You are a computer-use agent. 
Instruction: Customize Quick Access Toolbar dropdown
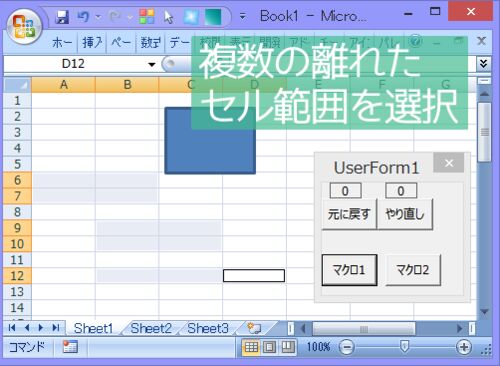243,16
